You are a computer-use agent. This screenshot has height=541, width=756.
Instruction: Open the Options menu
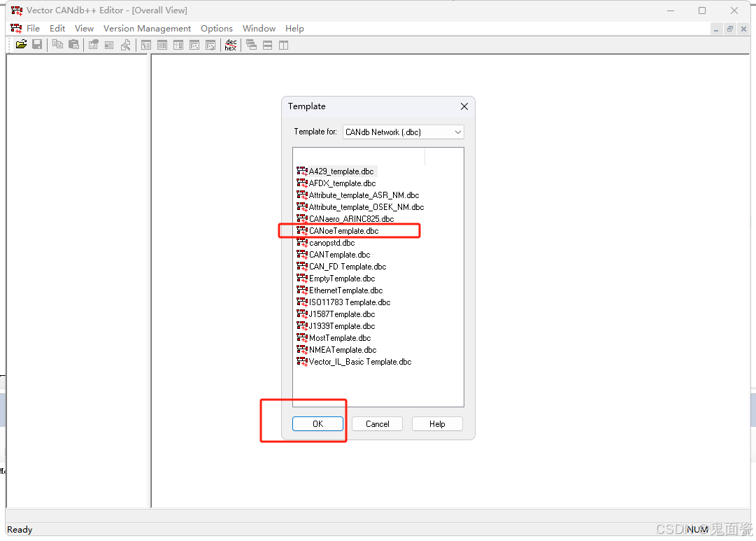click(x=217, y=29)
